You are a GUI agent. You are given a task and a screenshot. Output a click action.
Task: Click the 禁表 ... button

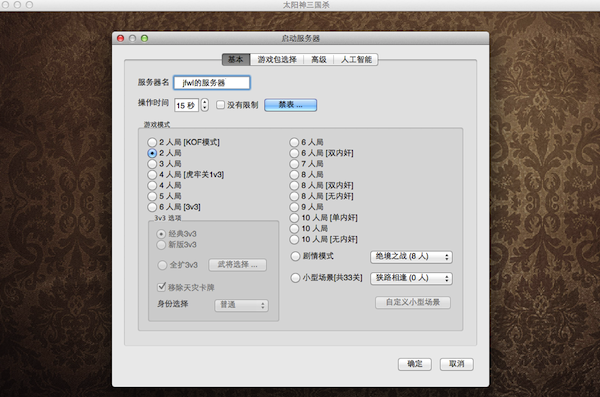(290, 105)
